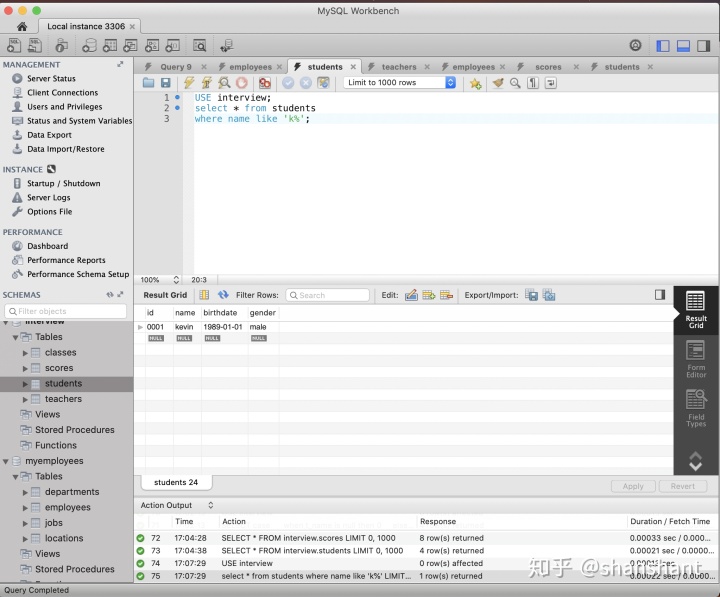Viewport: 720px width, 597px height.
Task: Click the Revert button
Action: coord(682,486)
